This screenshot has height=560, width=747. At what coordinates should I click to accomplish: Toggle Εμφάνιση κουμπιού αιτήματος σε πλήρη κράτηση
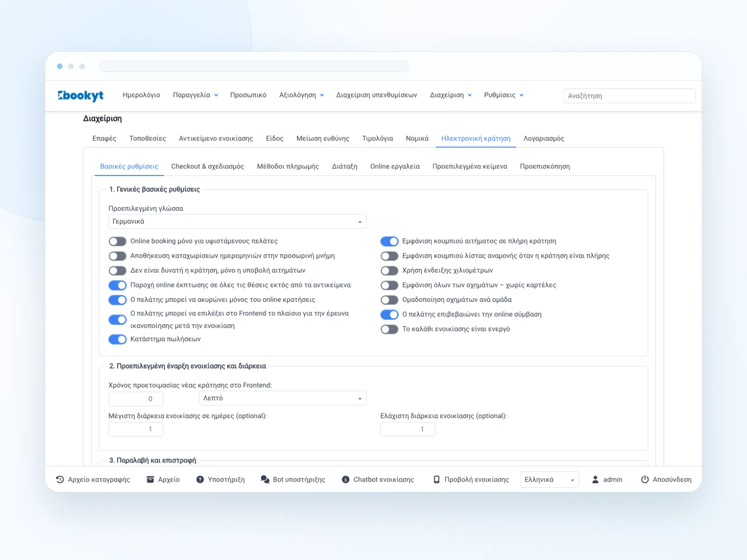[x=389, y=241]
